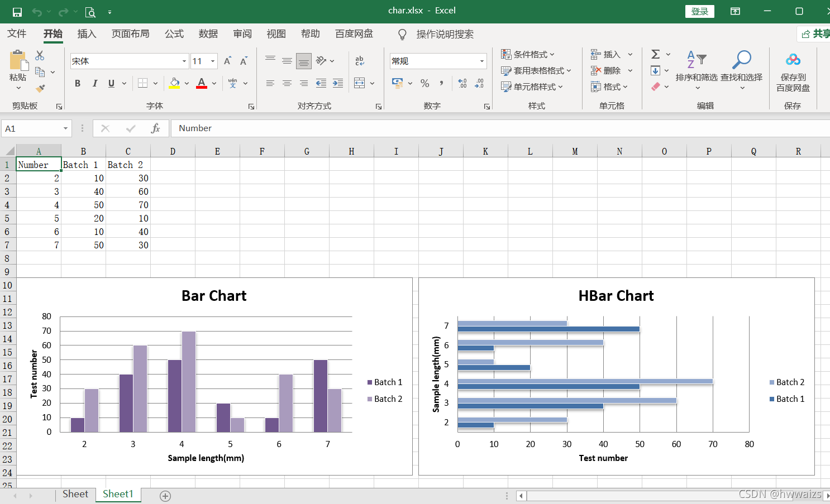Open number format dropdown 常规
The height and width of the screenshot is (504, 830).
tap(482, 61)
